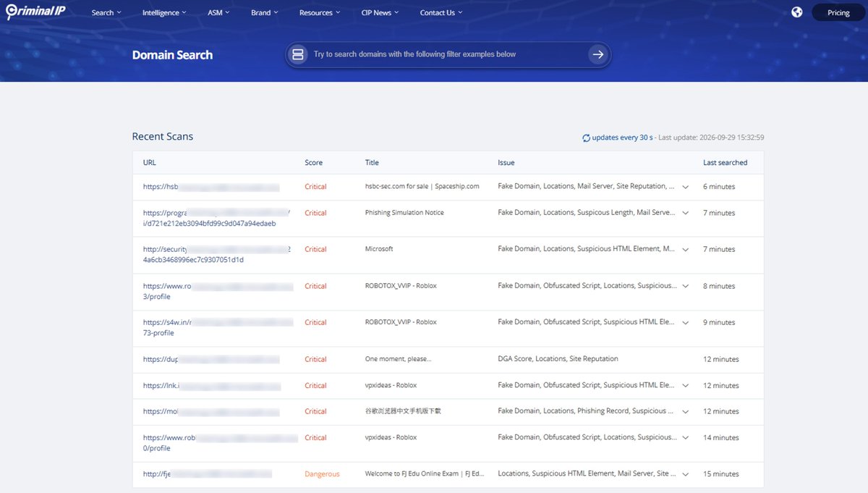
Task: Expand issues for hsbc-sec.com row
Action: [686, 187]
